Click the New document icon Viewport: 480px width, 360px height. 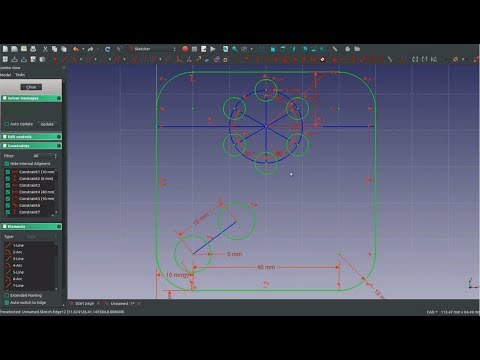[5, 49]
